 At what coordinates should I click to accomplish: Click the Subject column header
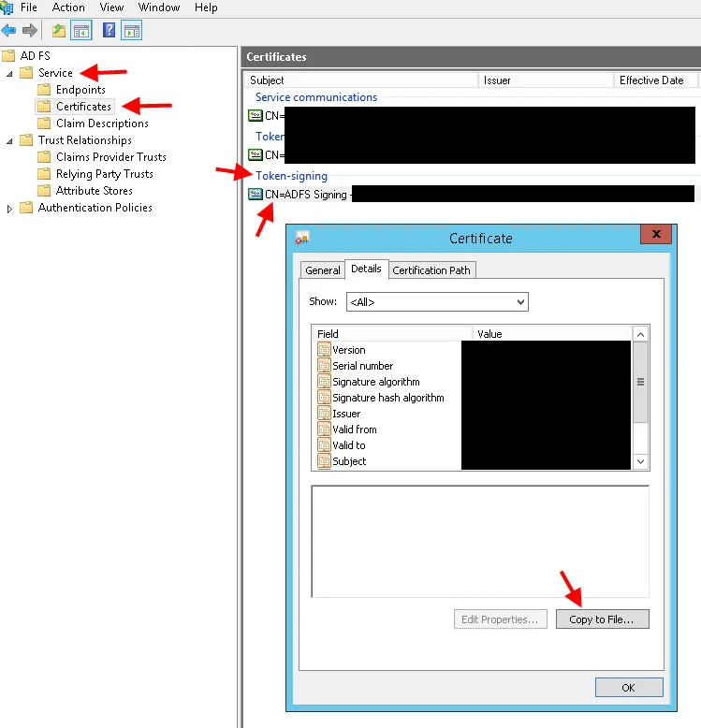(x=360, y=80)
